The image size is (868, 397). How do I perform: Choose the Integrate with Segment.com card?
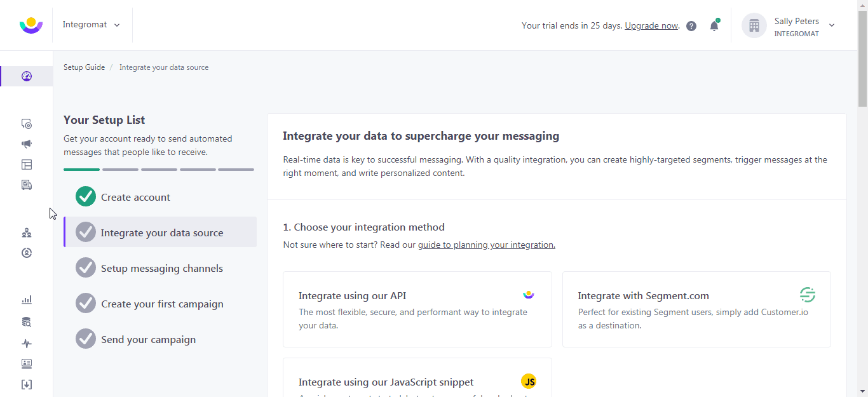click(696, 309)
